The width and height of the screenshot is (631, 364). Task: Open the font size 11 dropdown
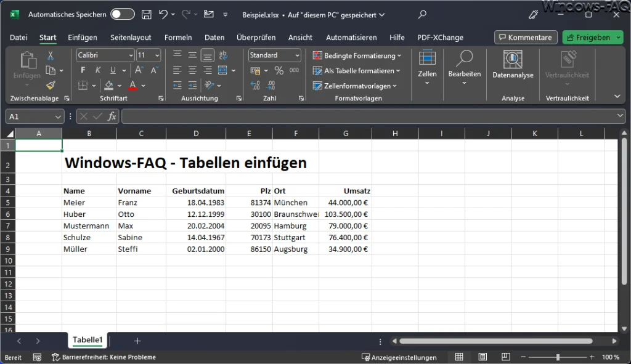(x=157, y=55)
